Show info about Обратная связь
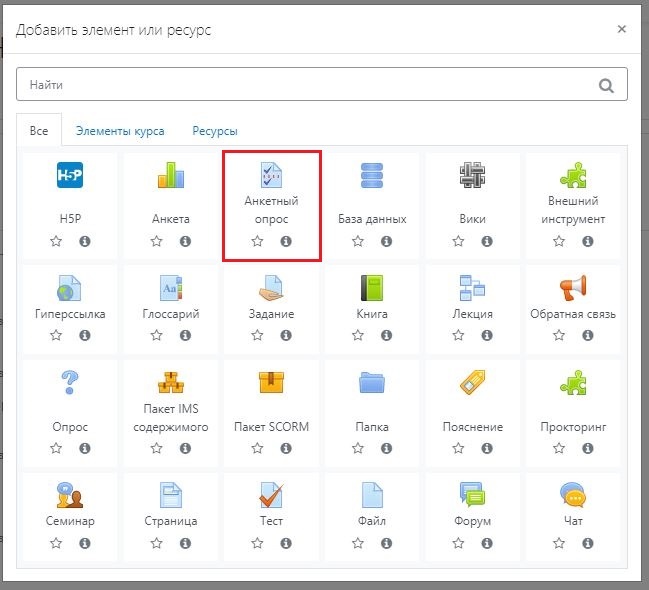Image resolution: width=649 pixels, height=590 pixels. click(x=588, y=335)
